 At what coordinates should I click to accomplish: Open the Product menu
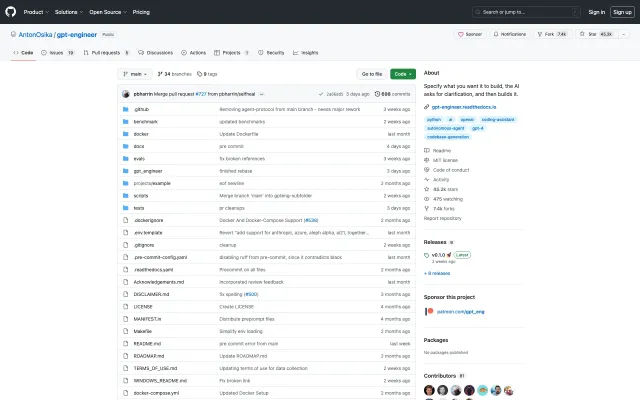[36, 12]
